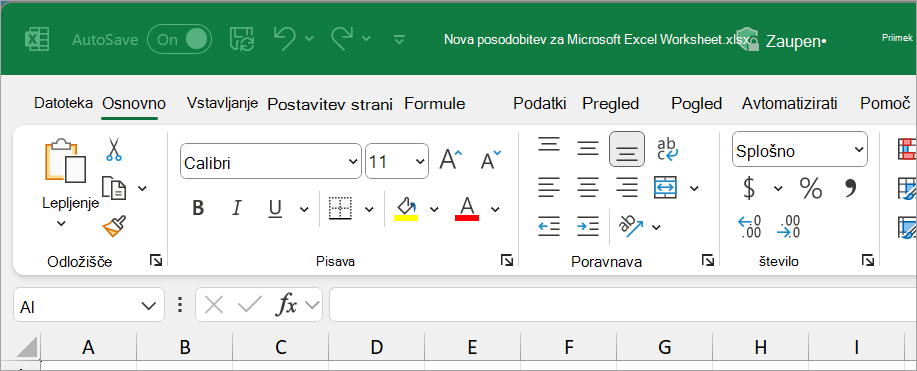Increase indent icon
The image size is (917, 371).
(x=588, y=226)
